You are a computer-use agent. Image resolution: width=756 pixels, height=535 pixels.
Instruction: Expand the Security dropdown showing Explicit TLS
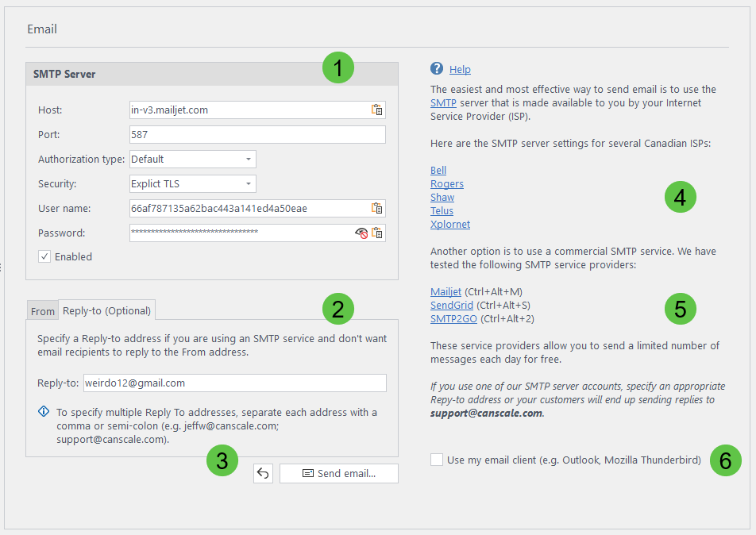[x=193, y=184]
